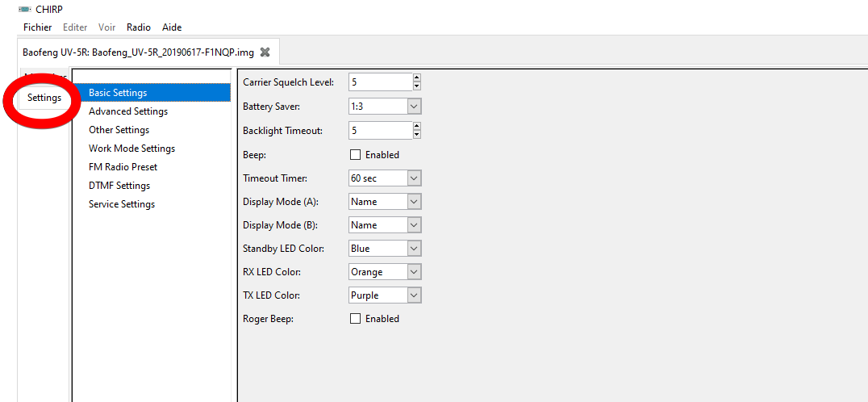868x402 pixels.
Task: Click the Battery Saver label
Action: (x=271, y=107)
